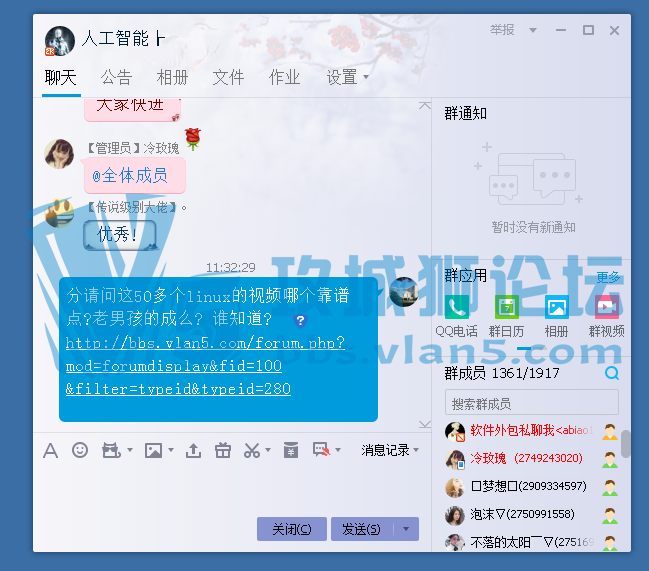Open the 相册 tab
The height and width of the screenshot is (571, 649).
[x=173, y=77]
